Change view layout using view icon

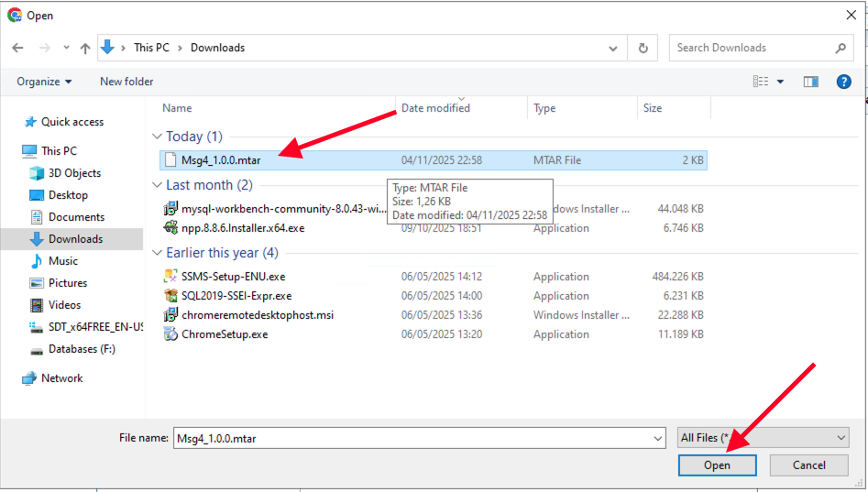(761, 82)
